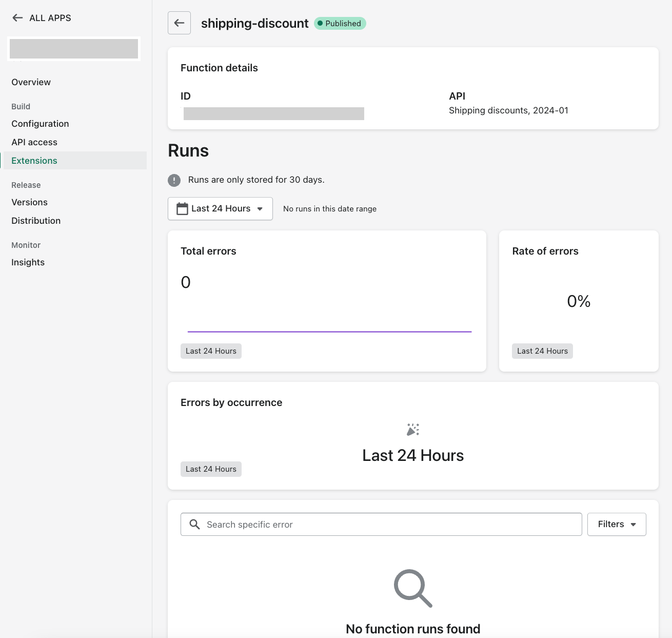
Task: Click the large magnifier empty-state icon
Action: pyautogui.click(x=413, y=588)
